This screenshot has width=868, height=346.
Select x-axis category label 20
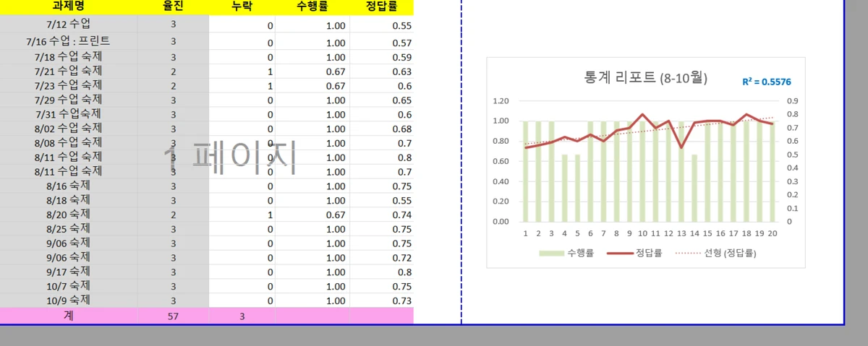[x=772, y=233]
